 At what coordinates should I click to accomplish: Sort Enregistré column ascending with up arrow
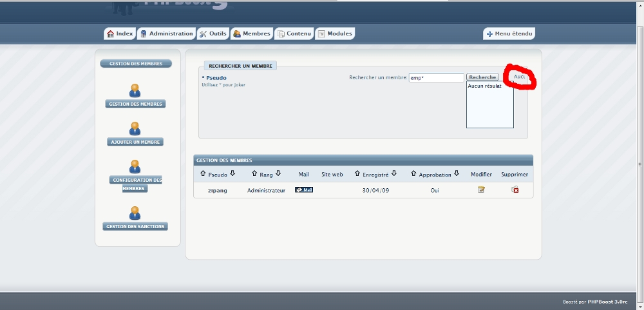pos(357,173)
